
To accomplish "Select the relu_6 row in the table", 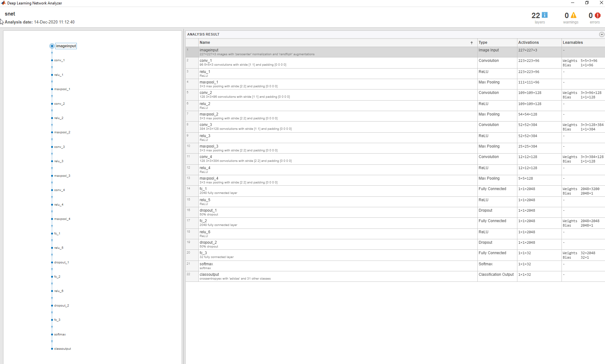I will 395,234.
